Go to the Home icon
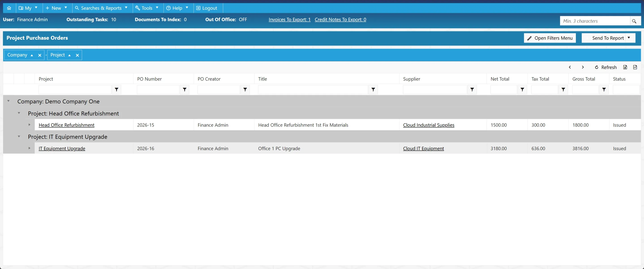Image resolution: width=644 pixels, height=269 pixels. (9, 8)
